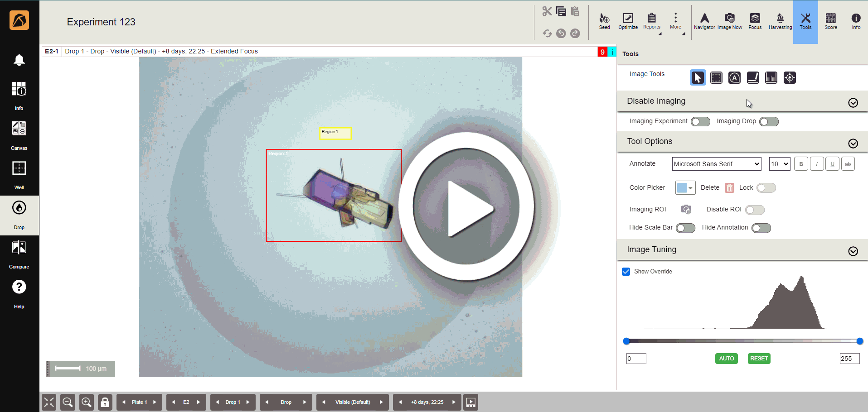Select the Annotate text image tool
This screenshot has height=412, width=868.
point(734,78)
